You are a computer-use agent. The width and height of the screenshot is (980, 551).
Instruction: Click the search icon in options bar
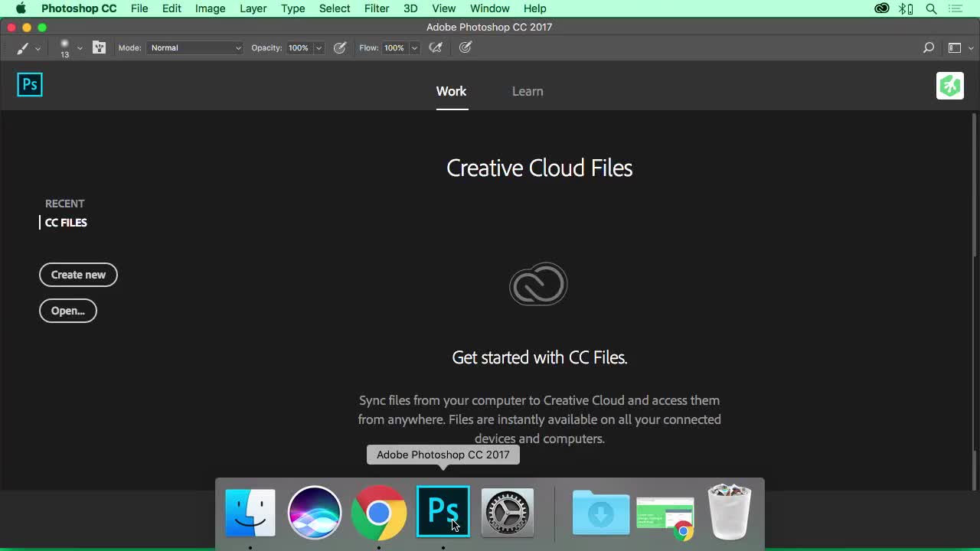pyautogui.click(x=929, y=47)
